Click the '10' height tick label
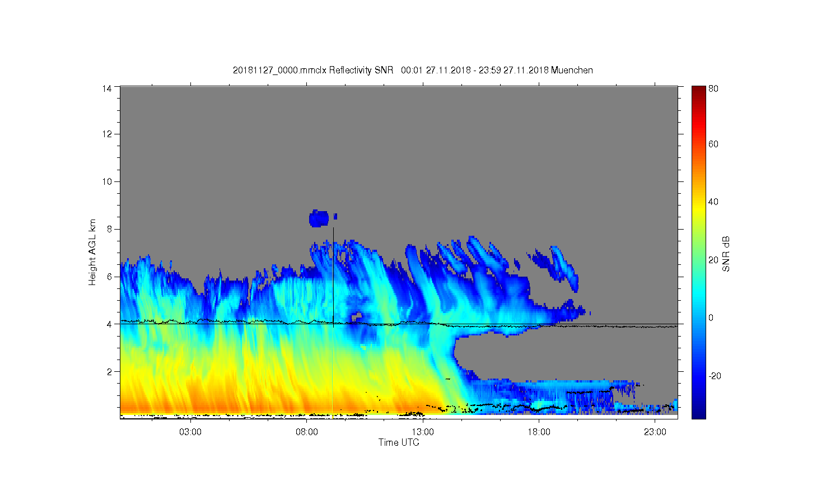The height and width of the screenshot is (504, 840). pyautogui.click(x=108, y=181)
